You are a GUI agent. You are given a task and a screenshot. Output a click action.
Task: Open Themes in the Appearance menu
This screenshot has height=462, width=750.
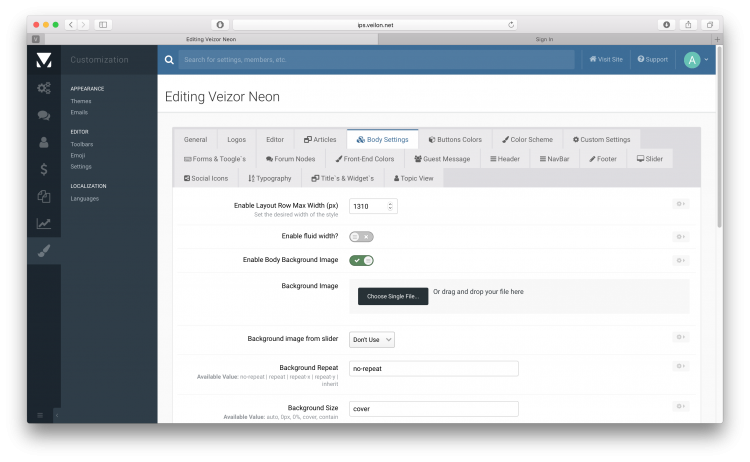coord(81,101)
